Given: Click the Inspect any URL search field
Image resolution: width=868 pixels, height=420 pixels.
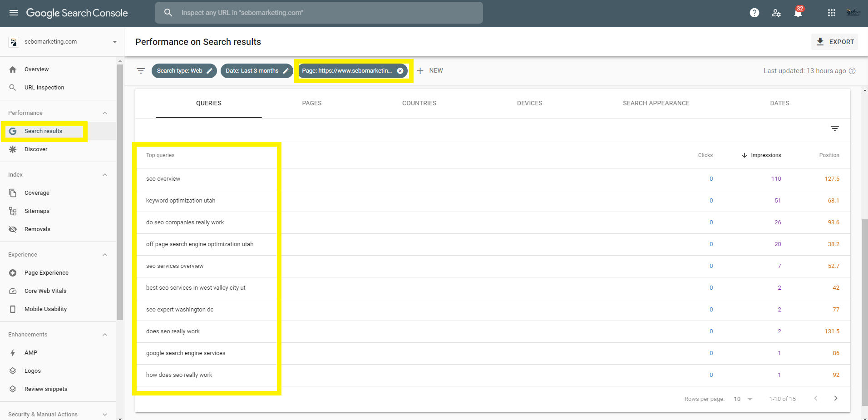Looking at the screenshot, I should coord(319,13).
